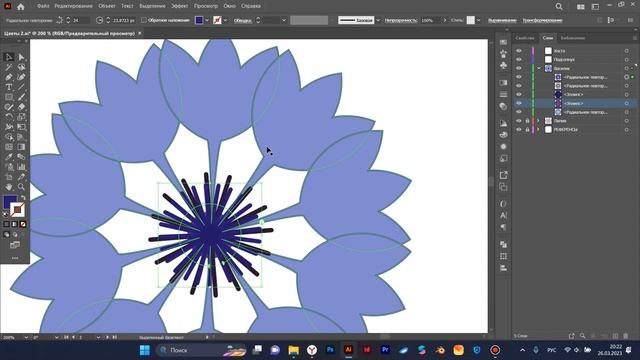
Task: Click the stroke swatch in tools panel
Action: click(x=17, y=210)
